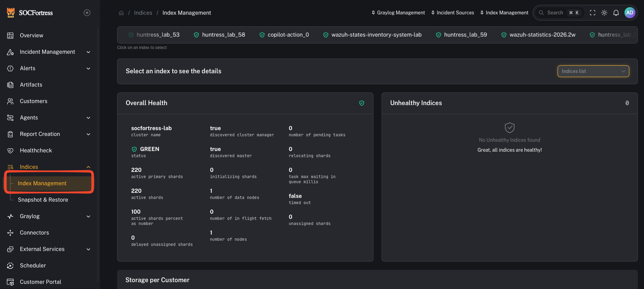The height and width of the screenshot is (289, 644).
Task: Toggle fullscreen mode icon
Action: tap(592, 13)
